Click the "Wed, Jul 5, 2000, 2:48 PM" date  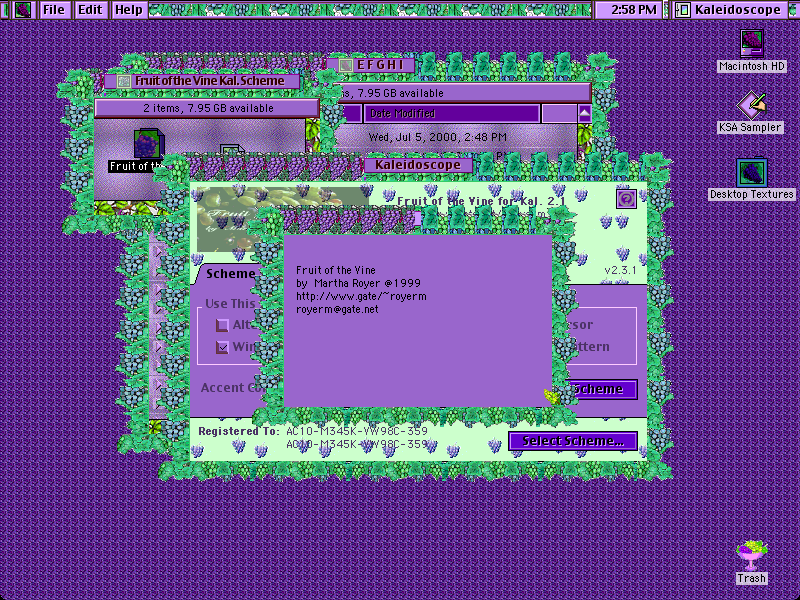point(437,137)
